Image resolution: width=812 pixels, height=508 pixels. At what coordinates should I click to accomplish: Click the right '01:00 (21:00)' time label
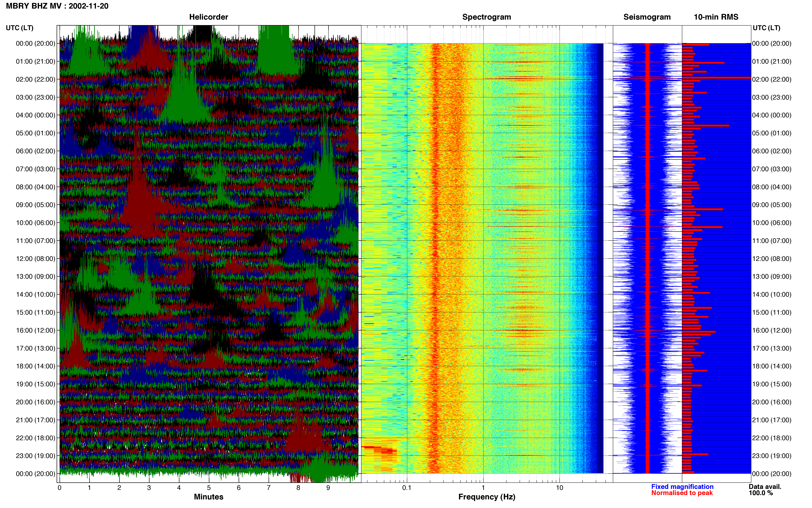tap(772, 61)
